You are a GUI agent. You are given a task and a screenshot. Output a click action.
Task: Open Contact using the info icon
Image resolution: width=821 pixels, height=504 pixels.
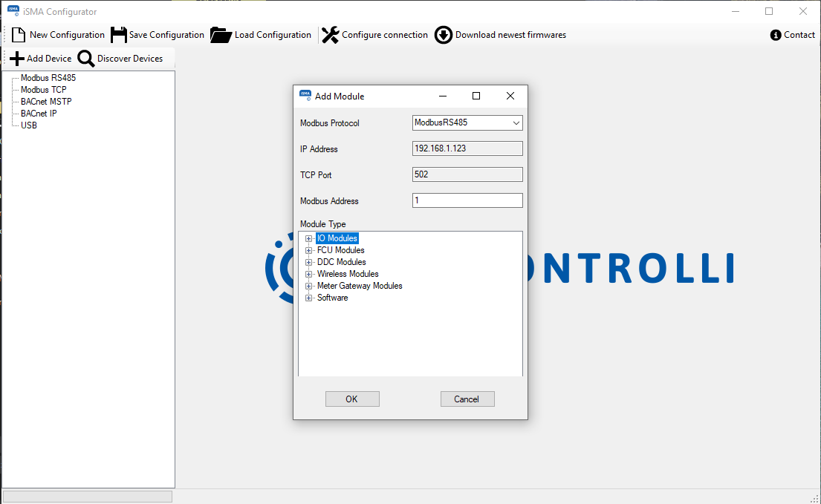point(776,35)
